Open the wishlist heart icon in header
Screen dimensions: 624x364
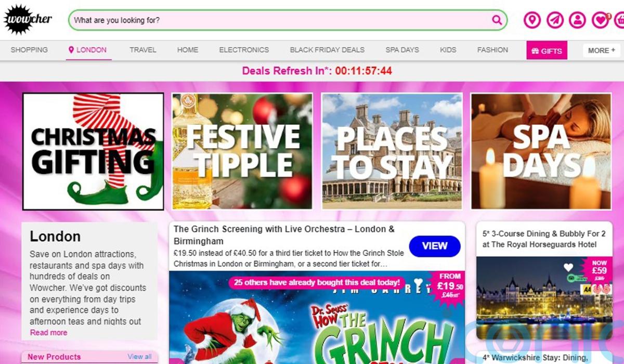pos(601,20)
